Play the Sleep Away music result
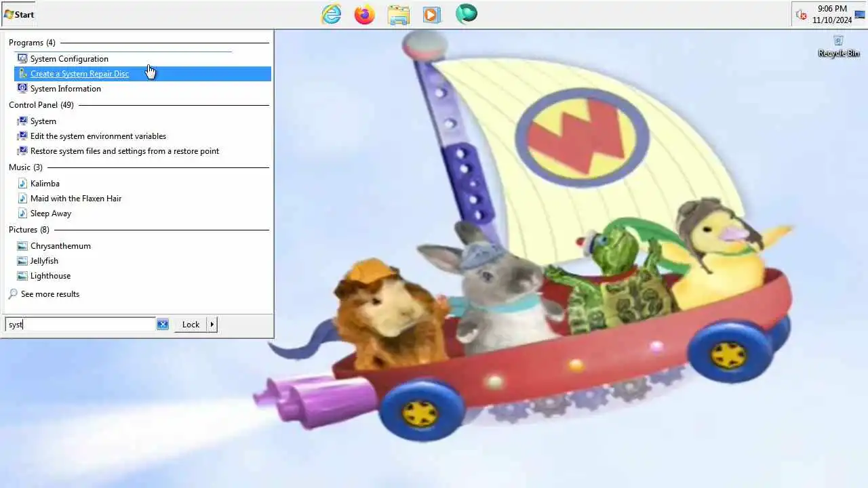The width and height of the screenshot is (868, 488). [x=51, y=213]
